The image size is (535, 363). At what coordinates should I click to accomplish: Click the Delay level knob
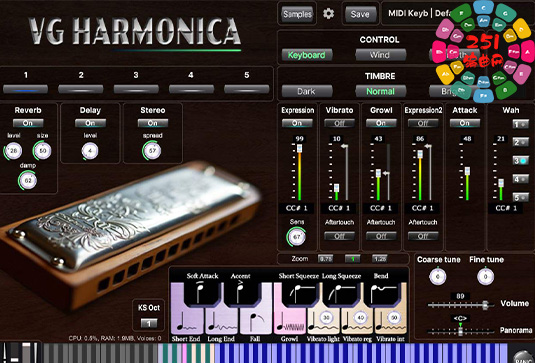(90, 151)
